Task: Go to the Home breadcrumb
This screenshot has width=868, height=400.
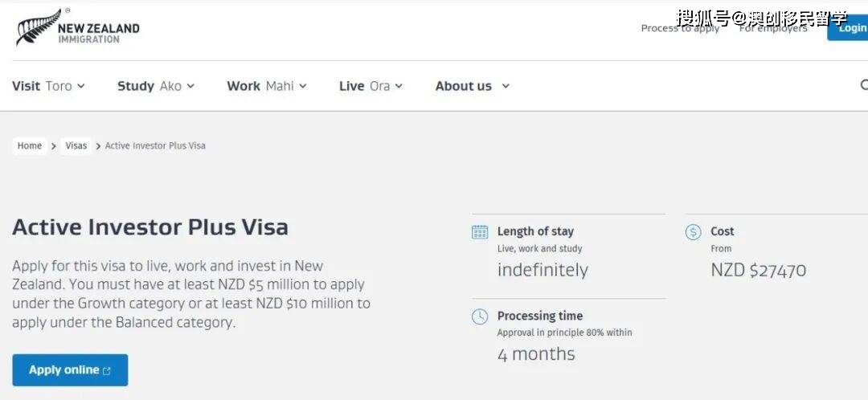Action: [x=30, y=146]
